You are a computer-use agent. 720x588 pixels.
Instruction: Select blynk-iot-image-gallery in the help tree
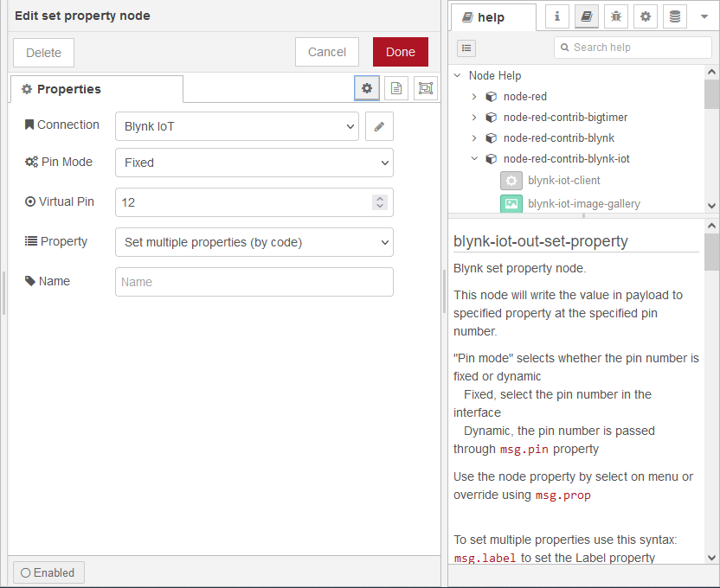584,204
